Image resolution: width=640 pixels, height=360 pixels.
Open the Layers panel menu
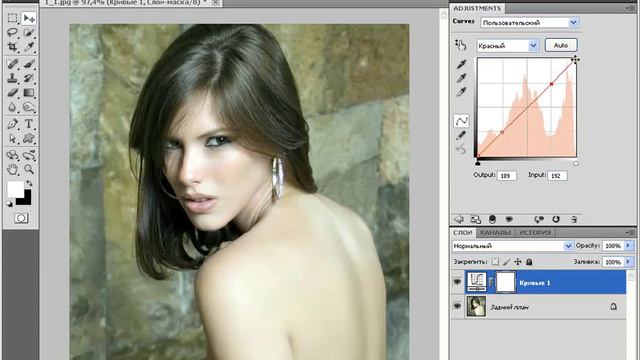[x=629, y=232]
